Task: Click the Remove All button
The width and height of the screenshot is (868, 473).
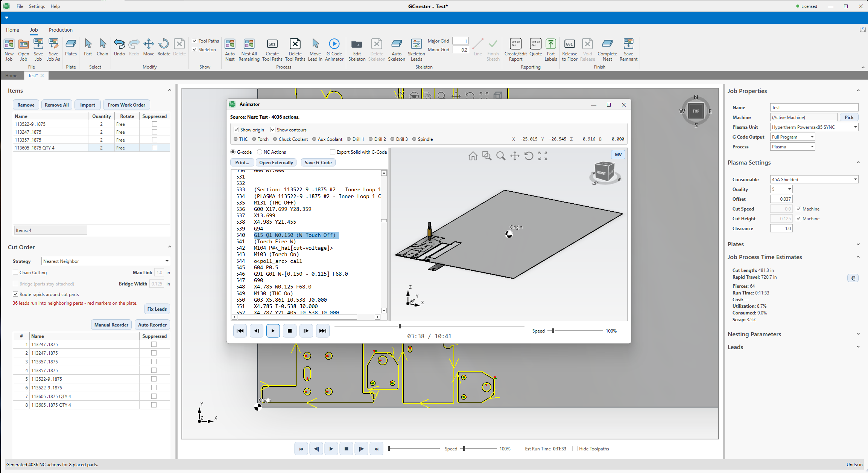Action: point(56,105)
